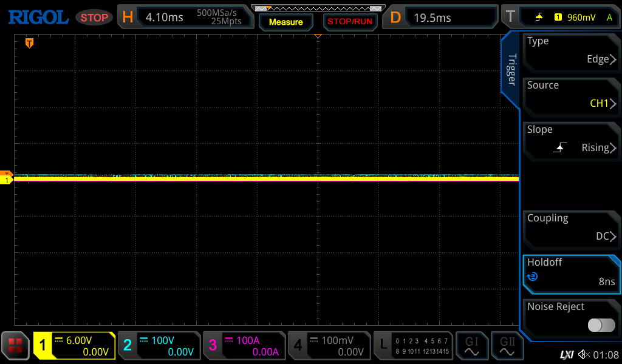Click the RIGOL logo

coord(38,17)
